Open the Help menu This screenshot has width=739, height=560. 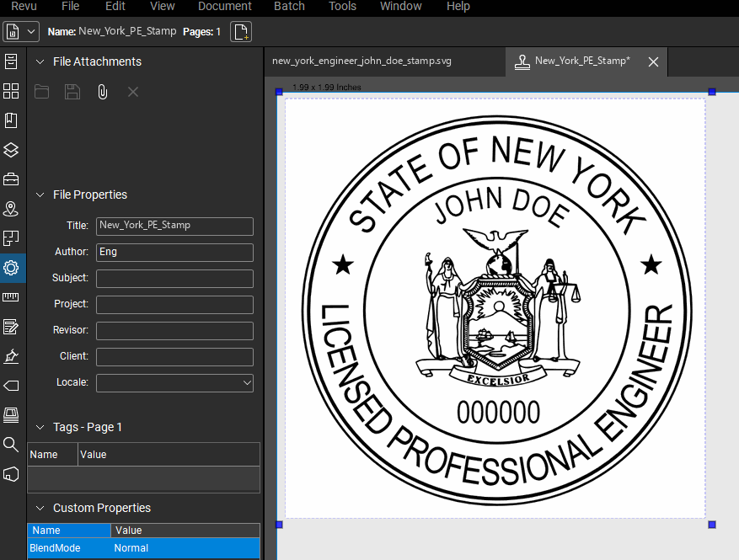[x=458, y=6]
